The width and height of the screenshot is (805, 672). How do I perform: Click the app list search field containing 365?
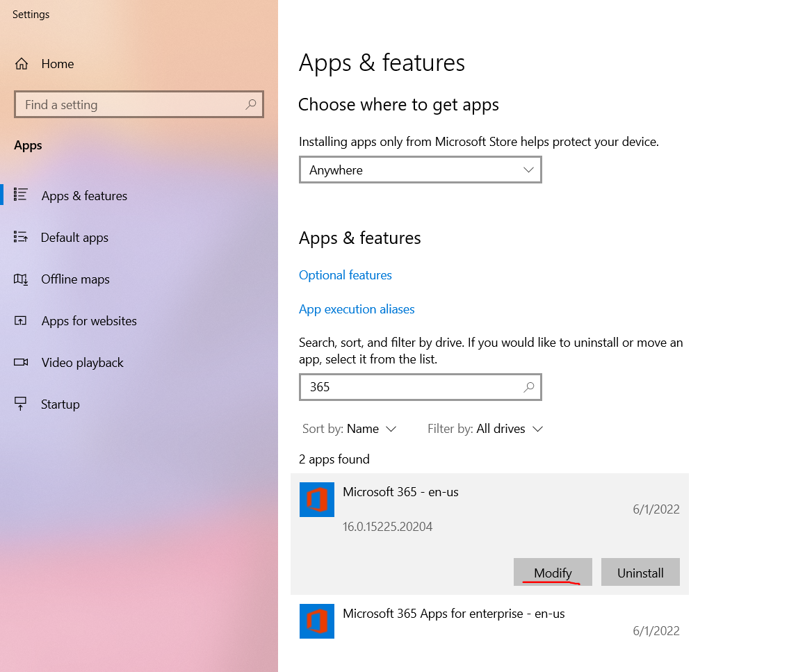(420, 386)
